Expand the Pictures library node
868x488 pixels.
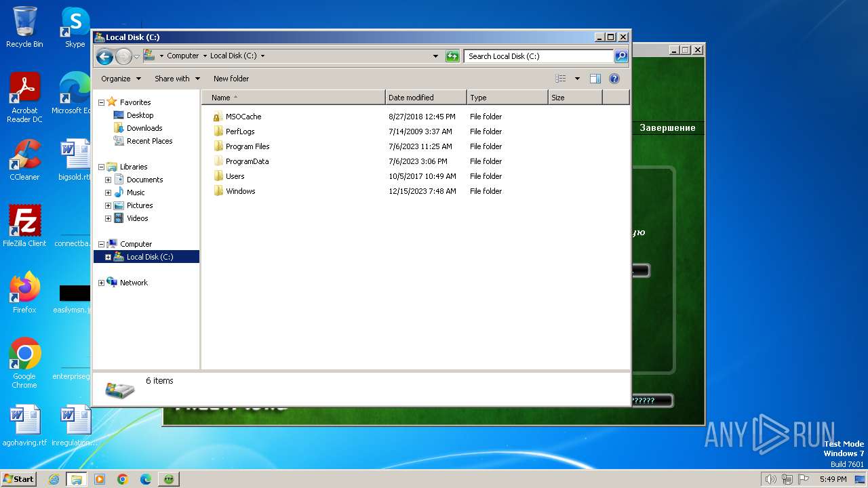(x=108, y=205)
